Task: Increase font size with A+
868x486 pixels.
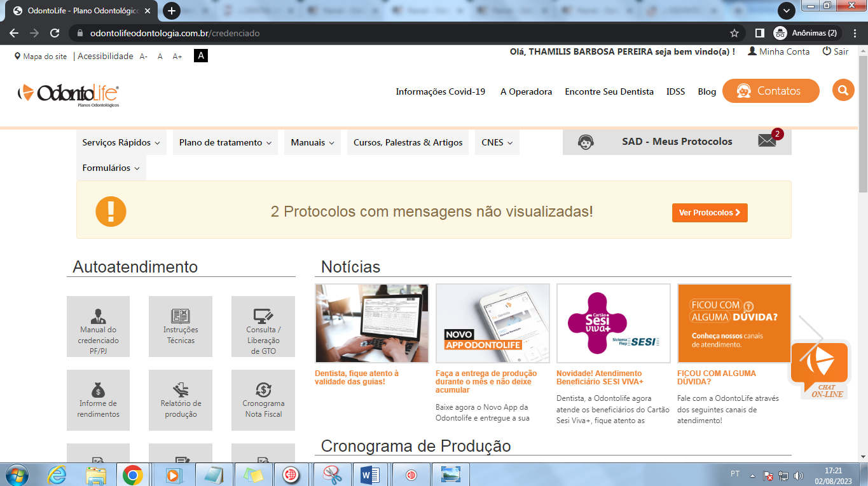Action: [177, 56]
